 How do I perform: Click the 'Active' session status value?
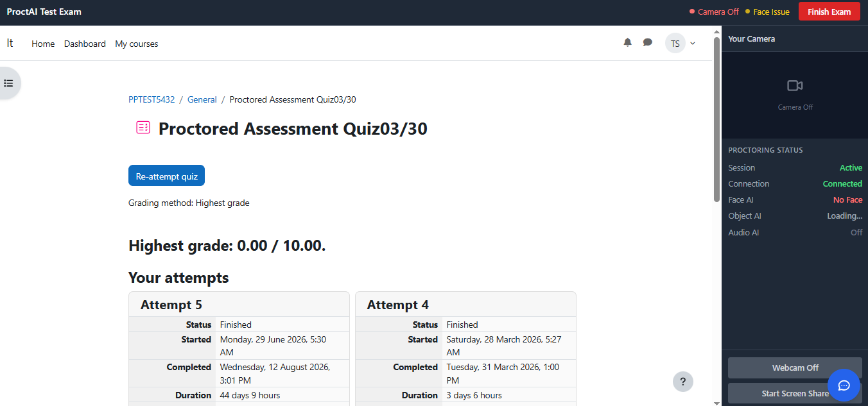(x=851, y=167)
